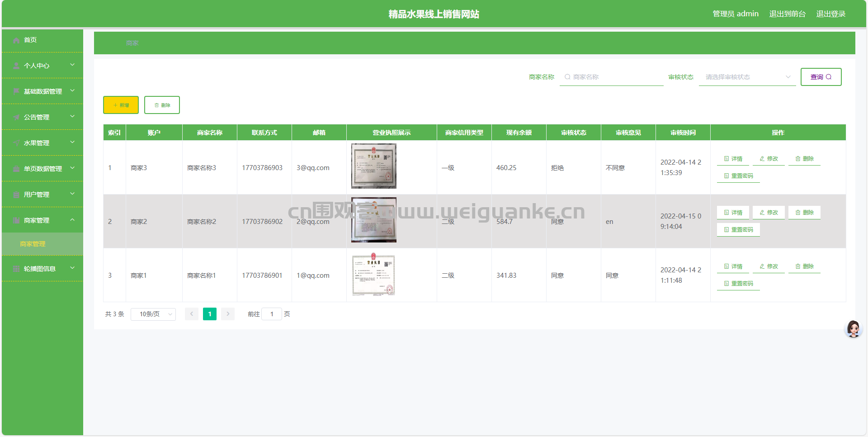Collapse the 商家管理 parent menu
Viewport: 868px width, 437px height.
pyautogui.click(x=42, y=220)
